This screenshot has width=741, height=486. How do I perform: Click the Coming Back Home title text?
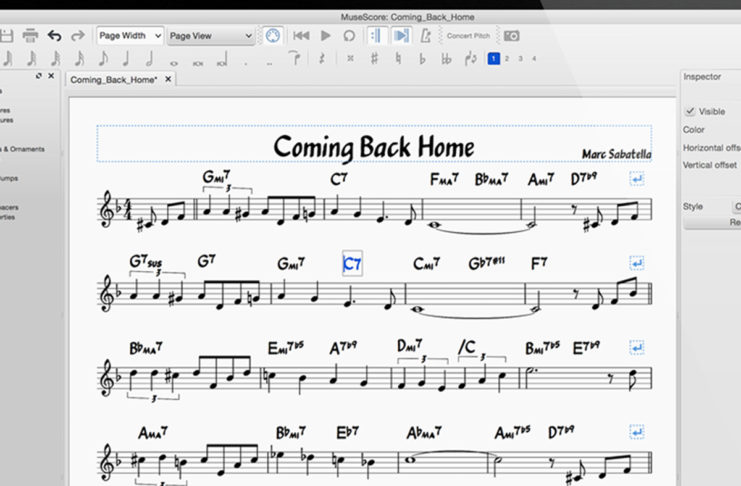pos(374,147)
